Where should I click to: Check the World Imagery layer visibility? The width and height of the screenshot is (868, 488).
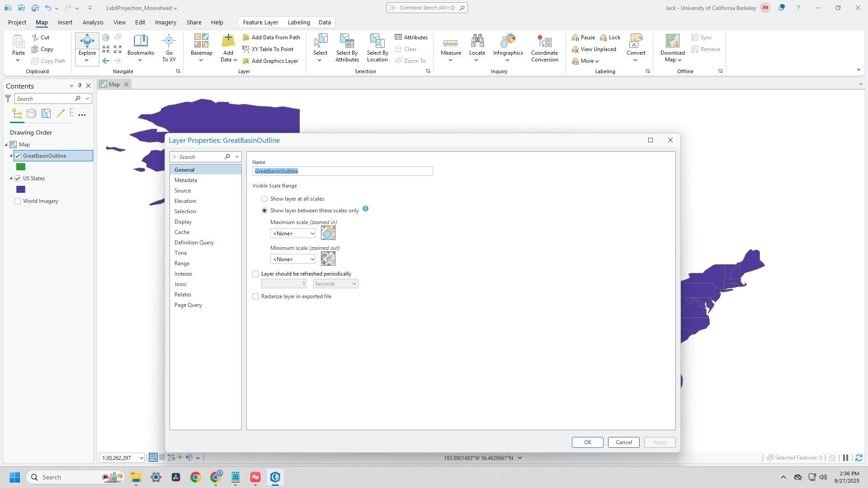click(x=18, y=201)
